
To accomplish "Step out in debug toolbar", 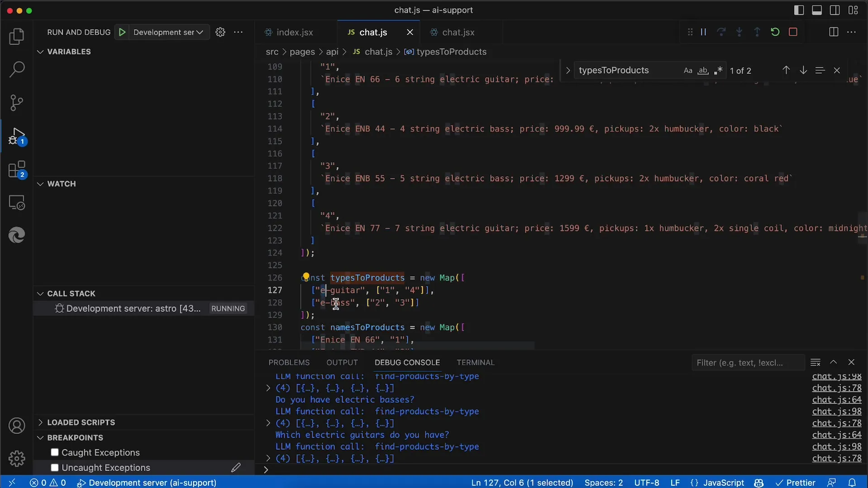I will (757, 32).
